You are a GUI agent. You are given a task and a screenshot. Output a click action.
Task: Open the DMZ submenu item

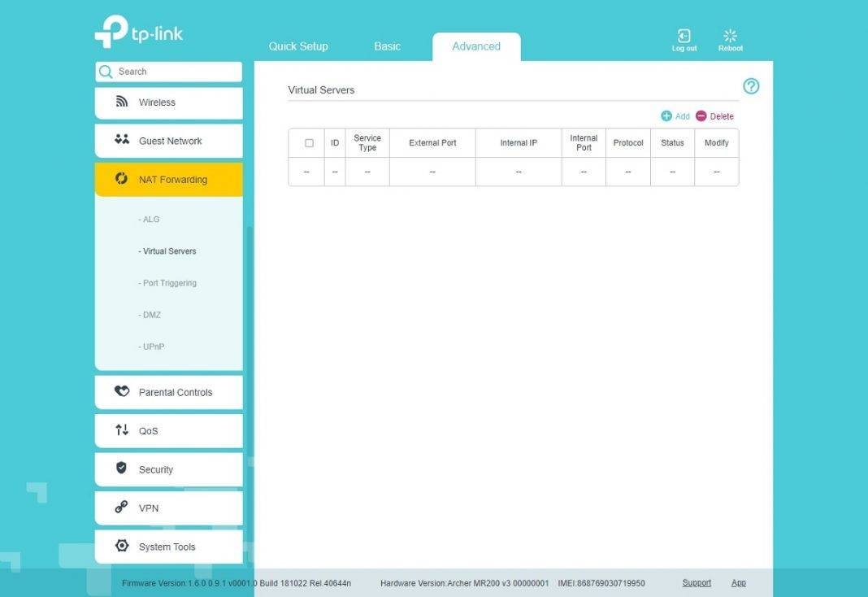coord(150,315)
